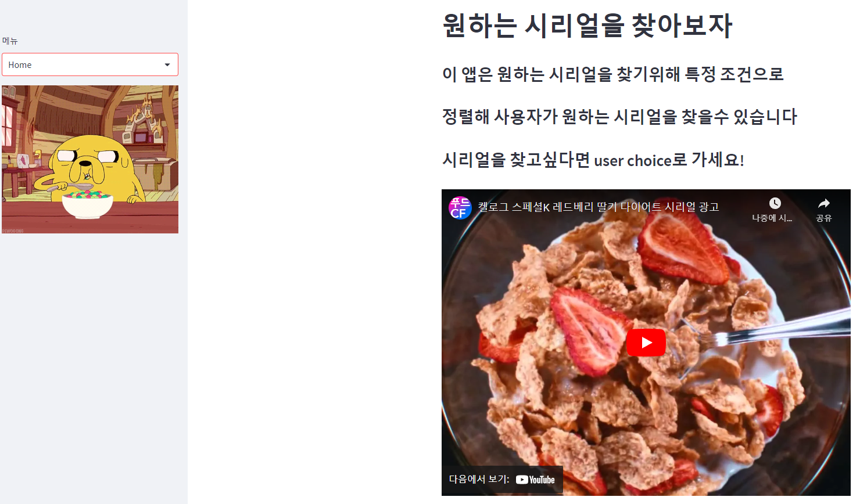867x504 pixels.
Task: Click the share arrow icon on video
Action: [x=823, y=203]
